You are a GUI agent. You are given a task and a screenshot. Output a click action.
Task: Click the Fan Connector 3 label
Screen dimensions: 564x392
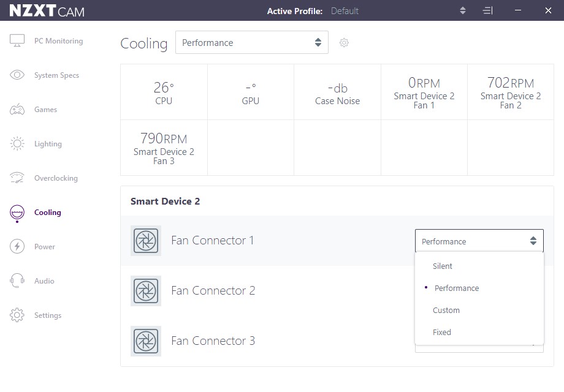point(213,341)
